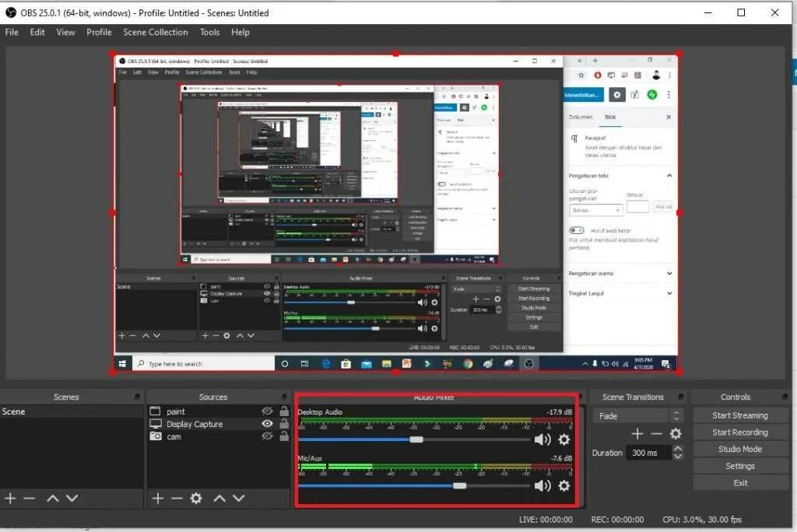The width and height of the screenshot is (797, 532).
Task: Open Desktop Audio settings gear
Action: [564, 439]
